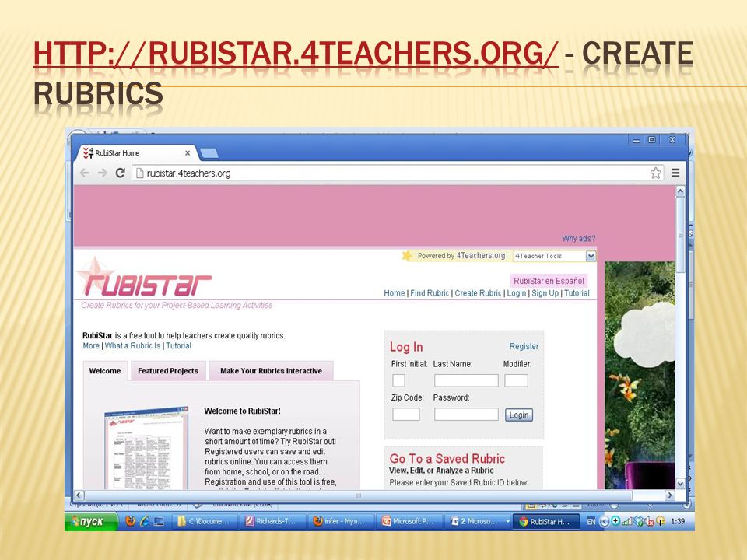Click the Login button
The height and width of the screenshot is (560, 747).
click(519, 415)
